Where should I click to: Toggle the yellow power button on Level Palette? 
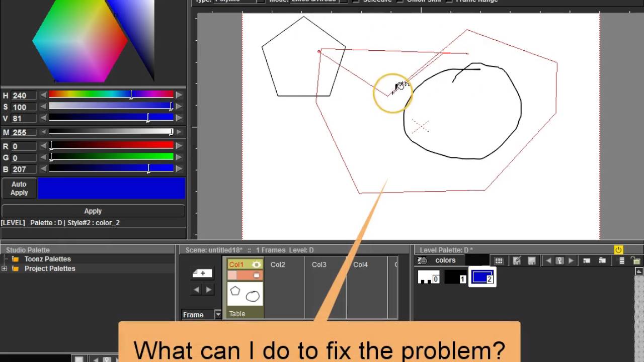(x=618, y=250)
